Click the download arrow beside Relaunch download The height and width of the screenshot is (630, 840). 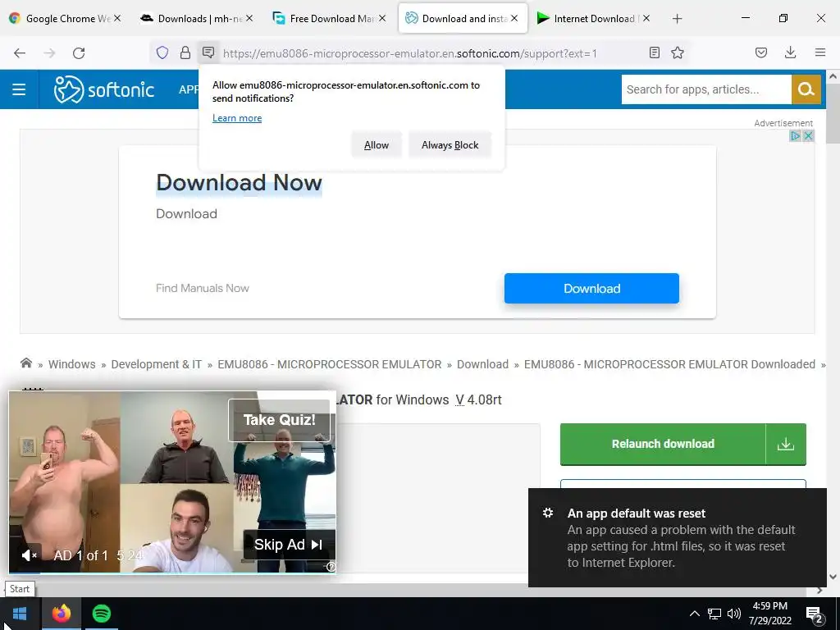point(786,444)
